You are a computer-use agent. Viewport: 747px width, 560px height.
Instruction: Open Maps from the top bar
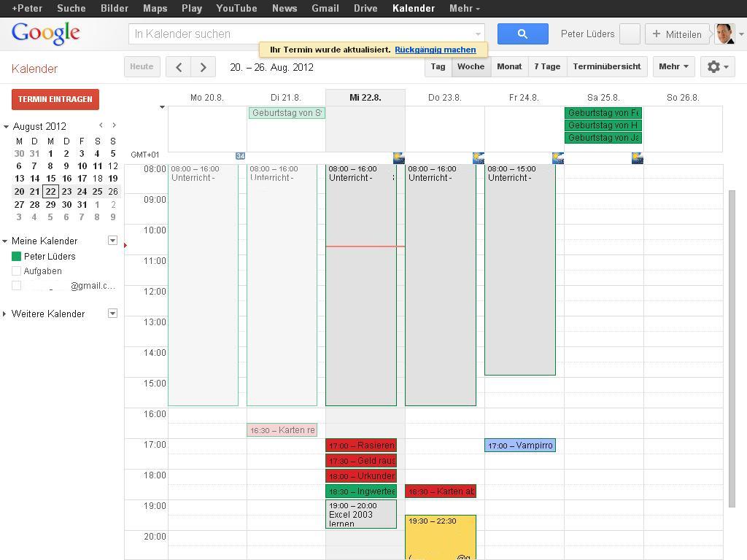[x=155, y=8]
